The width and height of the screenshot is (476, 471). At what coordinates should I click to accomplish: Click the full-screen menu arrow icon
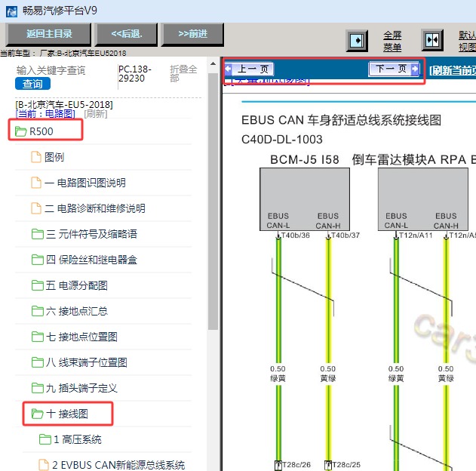coord(357,41)
